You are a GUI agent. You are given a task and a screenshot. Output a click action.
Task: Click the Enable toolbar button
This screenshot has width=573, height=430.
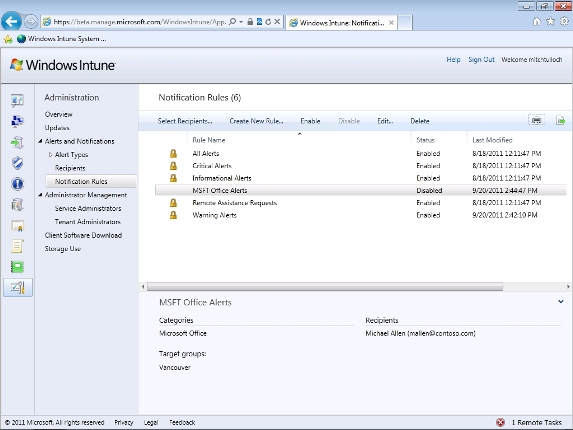click(310, 121)
